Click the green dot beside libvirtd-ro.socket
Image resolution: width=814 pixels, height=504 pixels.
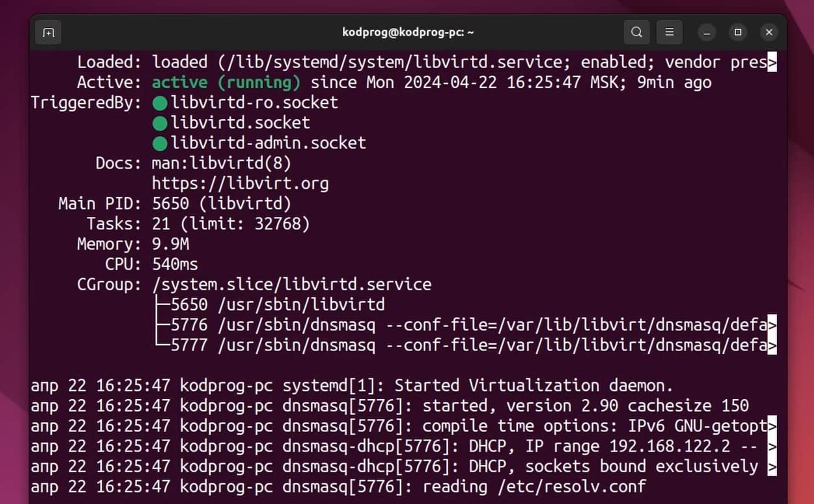160,103
